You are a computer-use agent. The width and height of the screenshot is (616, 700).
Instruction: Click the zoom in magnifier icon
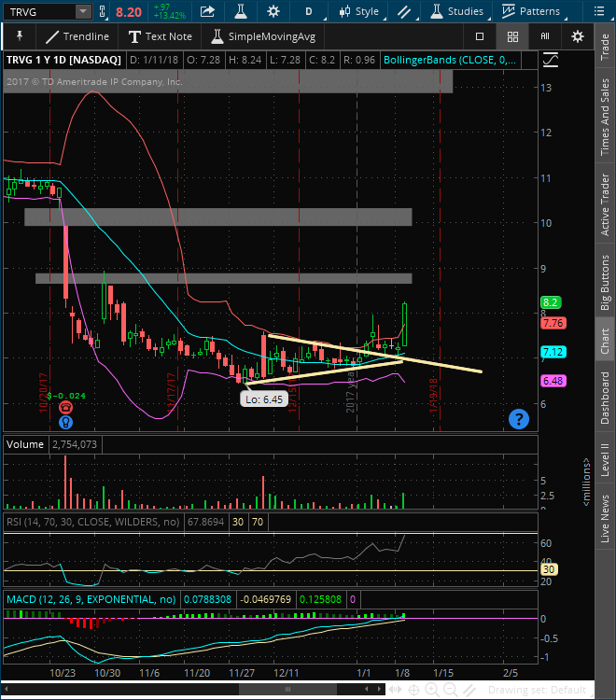431,690
